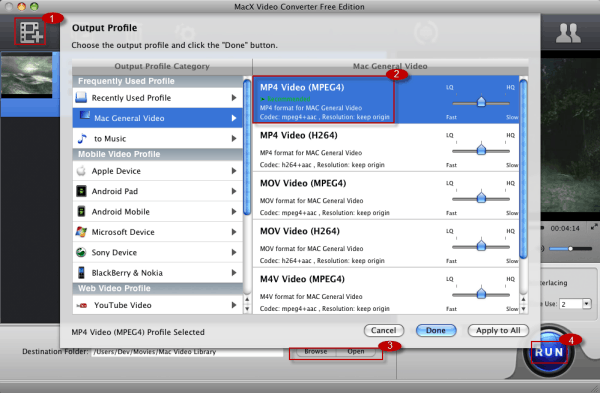Choose MP4 Video (H264) profile
The image size is (600, 393).
(386, 148)
